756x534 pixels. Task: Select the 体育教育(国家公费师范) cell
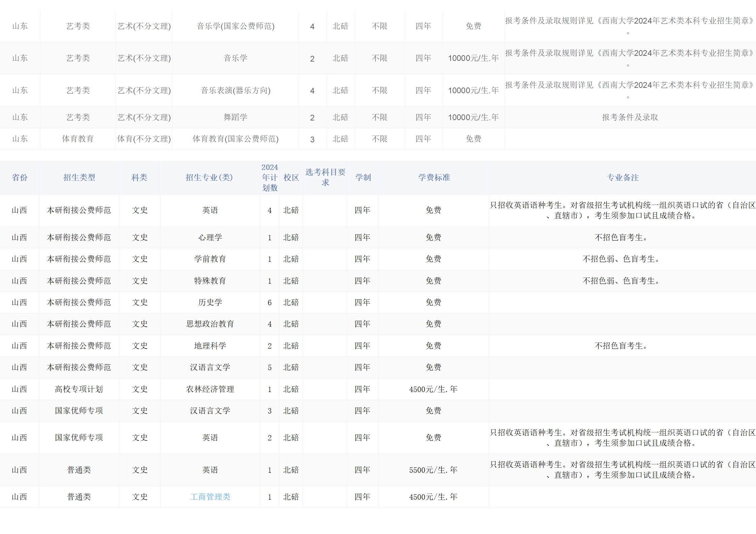[236, 139]
